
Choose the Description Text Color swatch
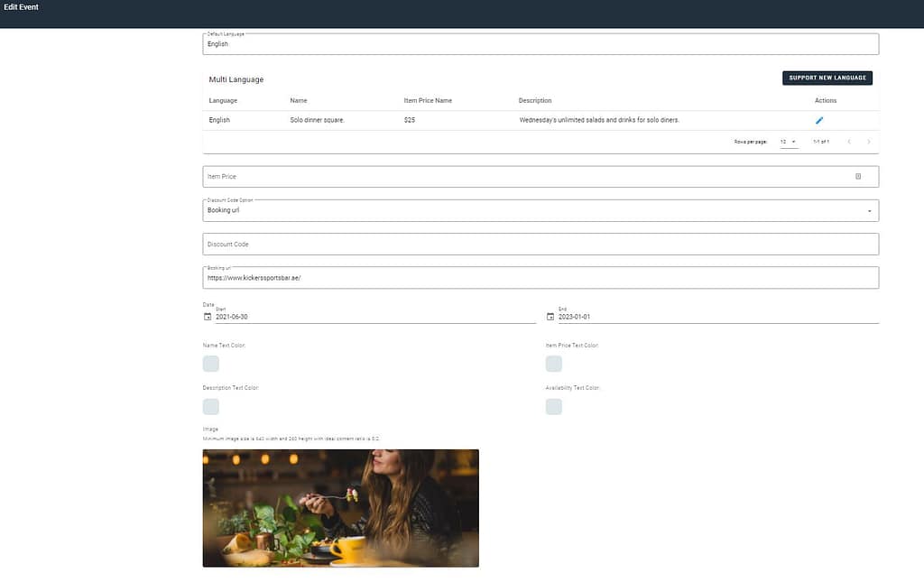coord(211,407)
